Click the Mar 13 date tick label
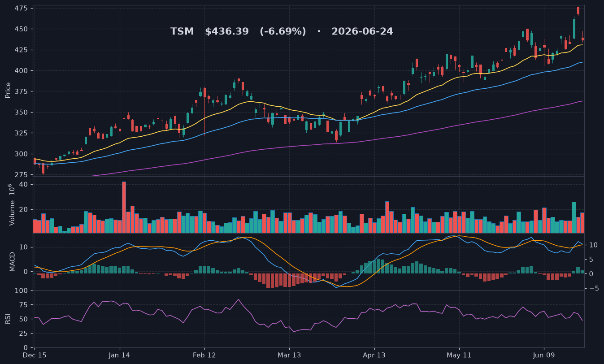The width and height of the screenshot is (604, 364). tap(289, 355)
